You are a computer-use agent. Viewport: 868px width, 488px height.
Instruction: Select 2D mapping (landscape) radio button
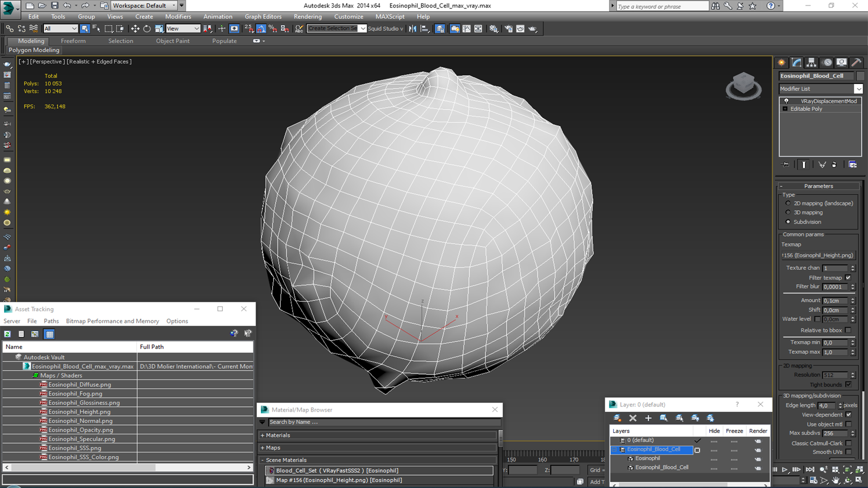(788, 203)
